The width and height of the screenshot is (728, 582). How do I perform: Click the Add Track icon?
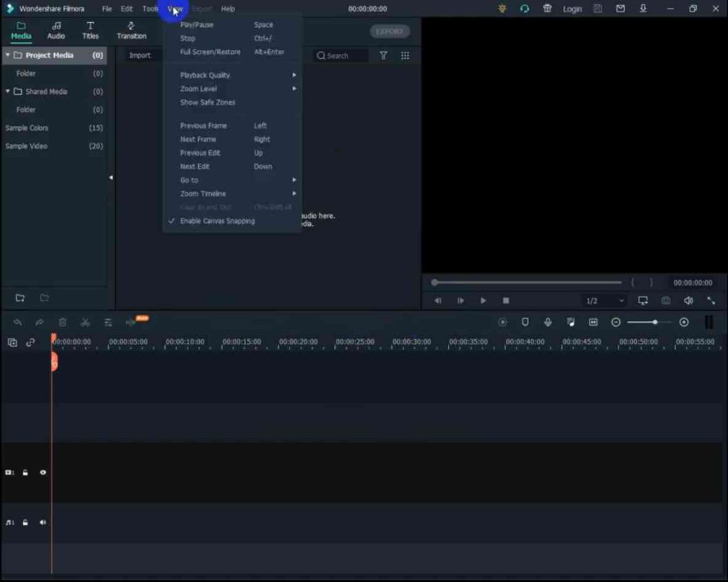click(13, 343)
